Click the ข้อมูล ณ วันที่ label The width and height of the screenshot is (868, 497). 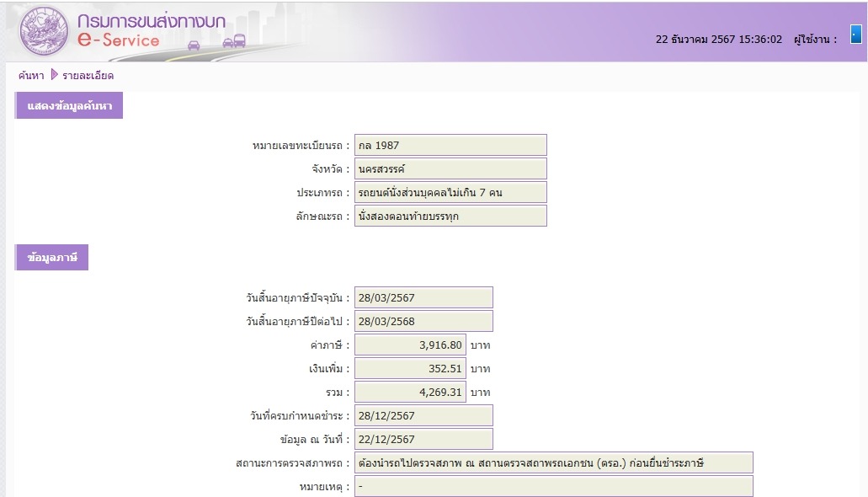tap(314, 440)
